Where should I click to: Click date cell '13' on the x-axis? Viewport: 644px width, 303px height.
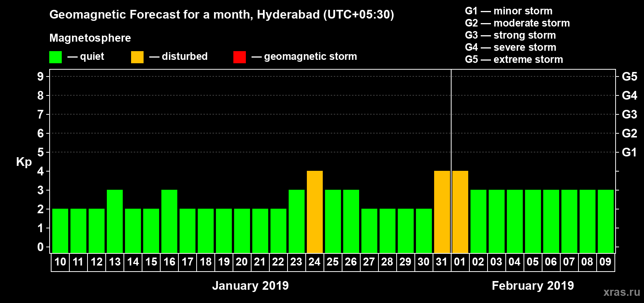point(115,262)
